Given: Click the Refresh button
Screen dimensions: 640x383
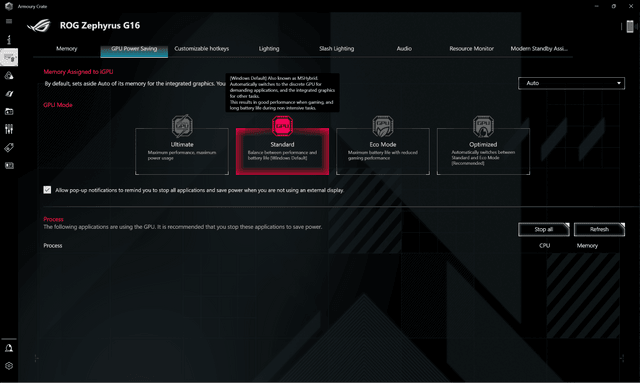Looking at the screenshot, I should pyautogui.click(x=599, y=229).
